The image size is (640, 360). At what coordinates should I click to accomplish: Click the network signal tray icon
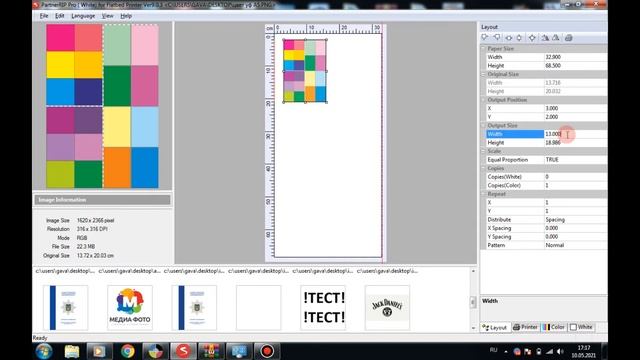pos(549,351)
